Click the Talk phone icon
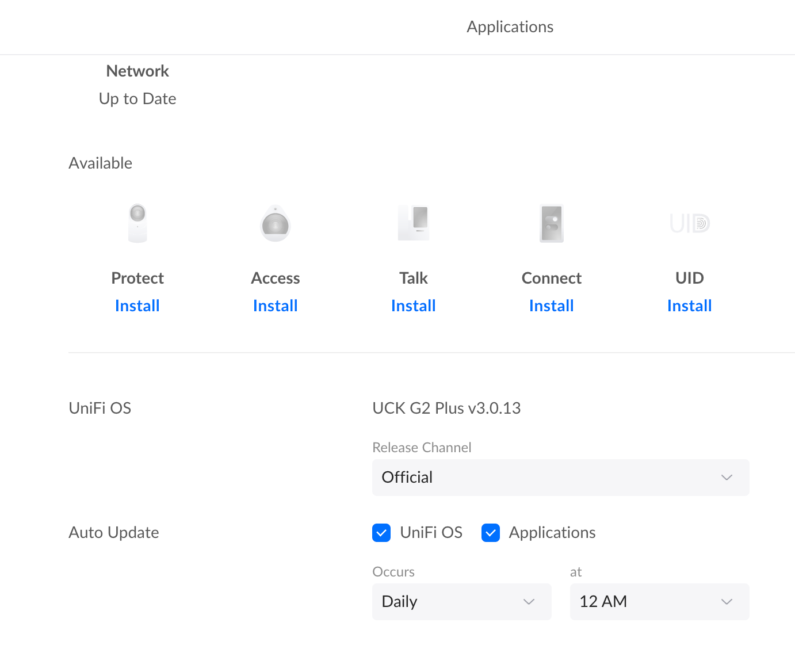The height and width of the screenshot is (672, 795). (x=414, y=223)
